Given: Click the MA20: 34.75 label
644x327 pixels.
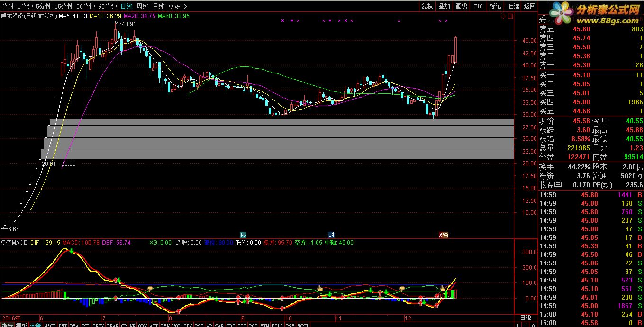Looking at the screenshot, I should pos(139,16).
